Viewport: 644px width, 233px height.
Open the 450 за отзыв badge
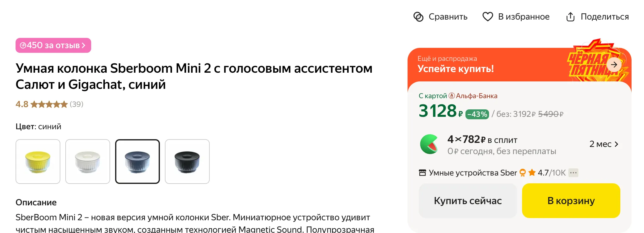point(53,45)
